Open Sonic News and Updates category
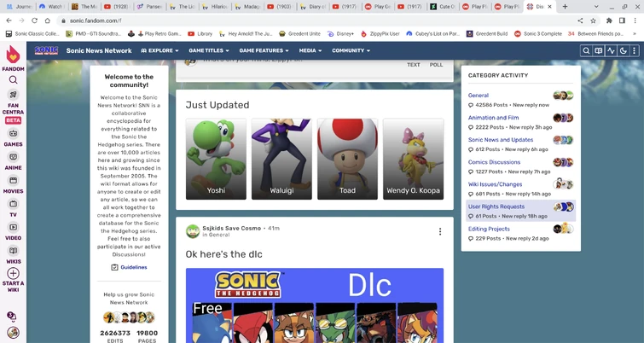644x343 pixels. coord(501,140)
